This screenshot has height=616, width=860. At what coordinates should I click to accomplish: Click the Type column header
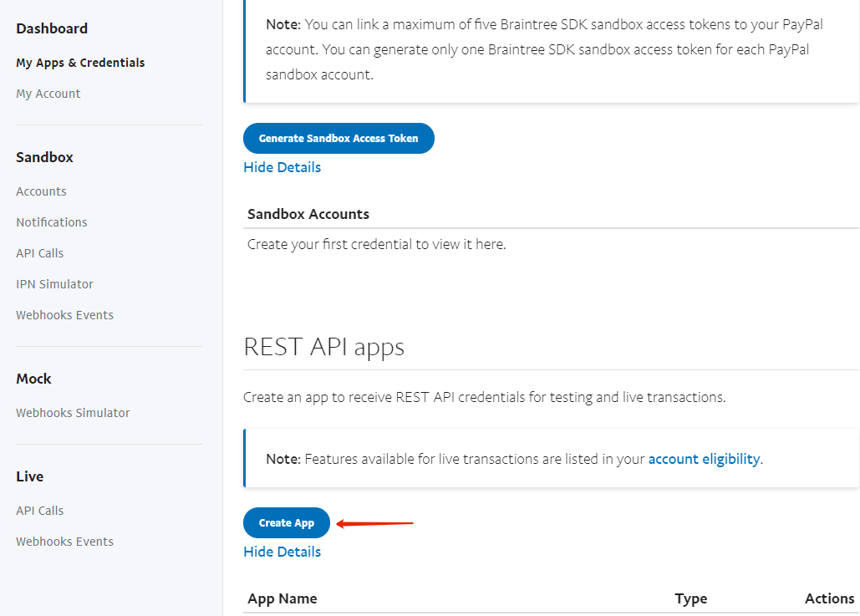coord(690,598)
